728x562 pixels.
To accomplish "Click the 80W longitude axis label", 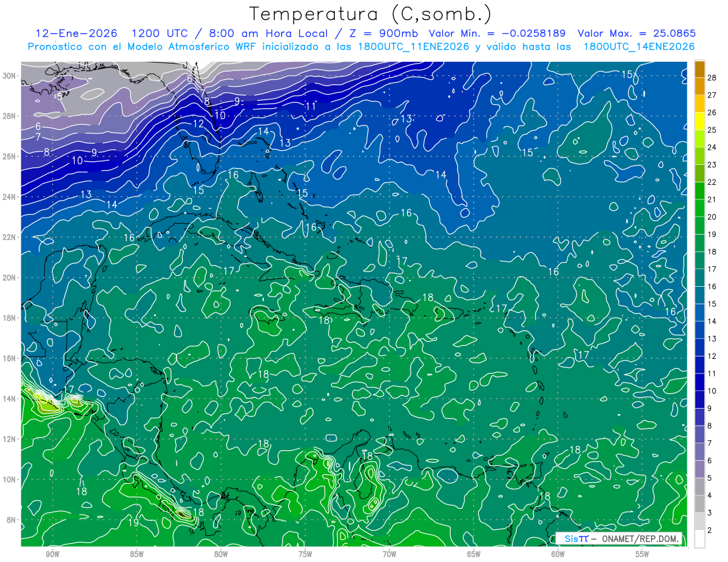I will tap(221, 554).
